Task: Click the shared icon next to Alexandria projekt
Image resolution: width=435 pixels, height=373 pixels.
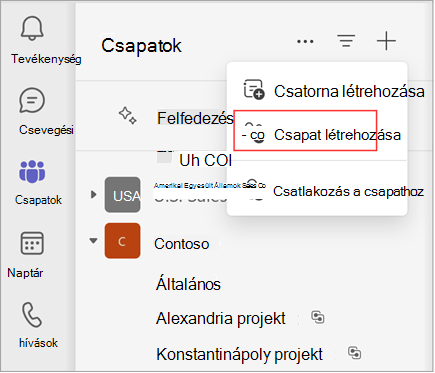Action: (x=318, y=317)
